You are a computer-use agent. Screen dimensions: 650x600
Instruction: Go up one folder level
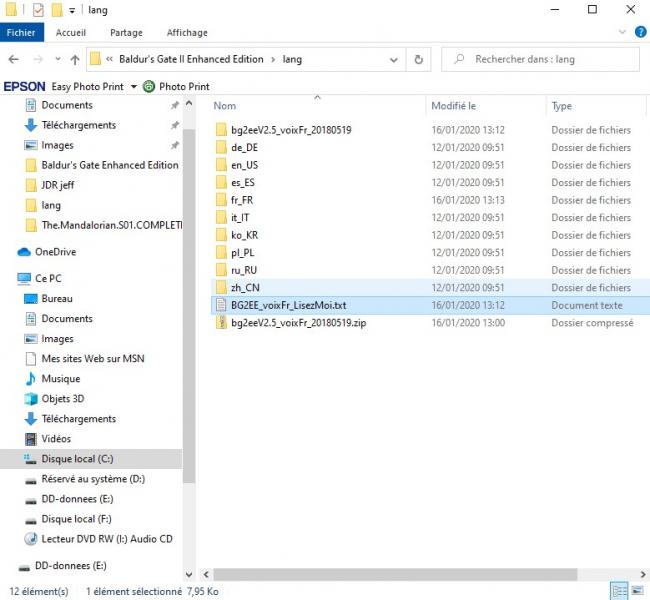coord(75,60)
